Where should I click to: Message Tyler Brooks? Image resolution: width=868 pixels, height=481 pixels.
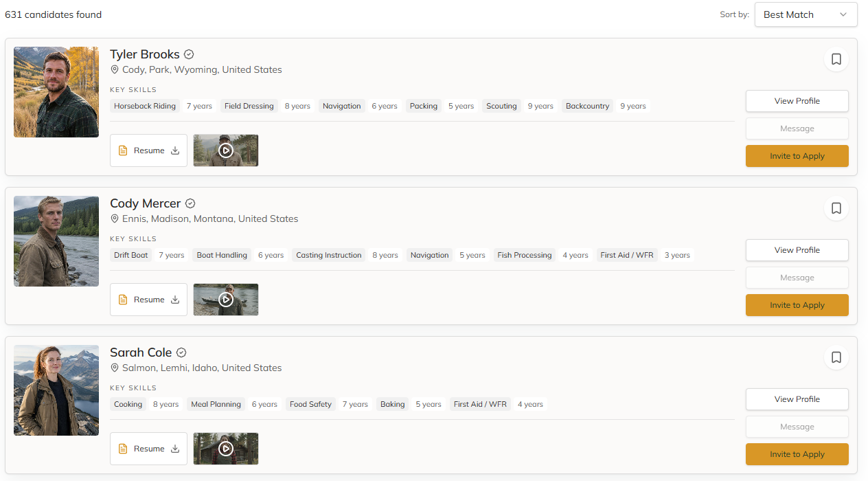797,128
